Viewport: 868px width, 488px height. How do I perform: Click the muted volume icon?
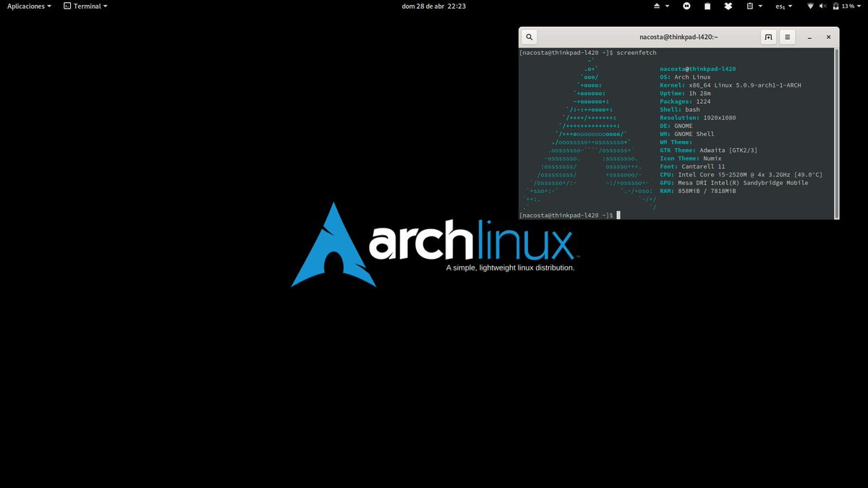tap(823, 6)
